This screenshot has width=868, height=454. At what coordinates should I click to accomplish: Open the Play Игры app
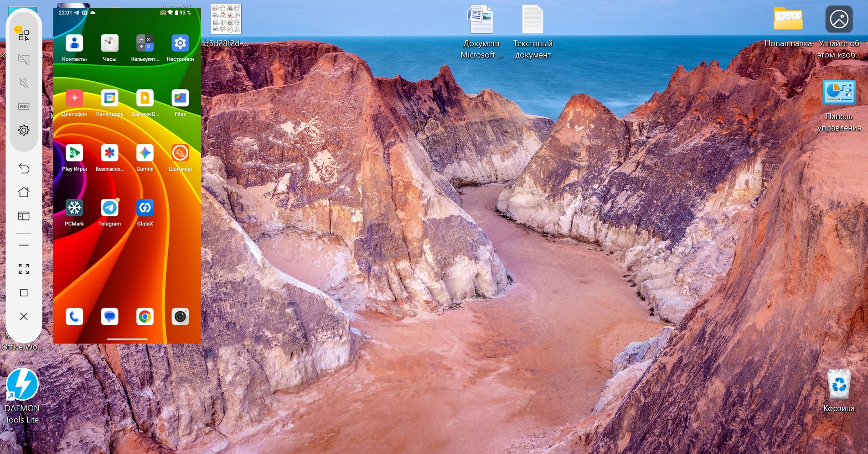pyautogui.click(x=74, y=153)
